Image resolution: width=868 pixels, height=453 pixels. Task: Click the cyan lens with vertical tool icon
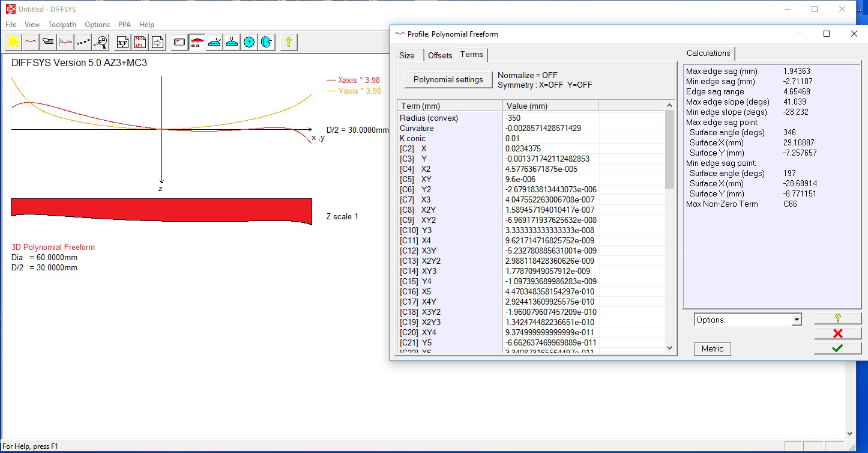pos(232,42)
